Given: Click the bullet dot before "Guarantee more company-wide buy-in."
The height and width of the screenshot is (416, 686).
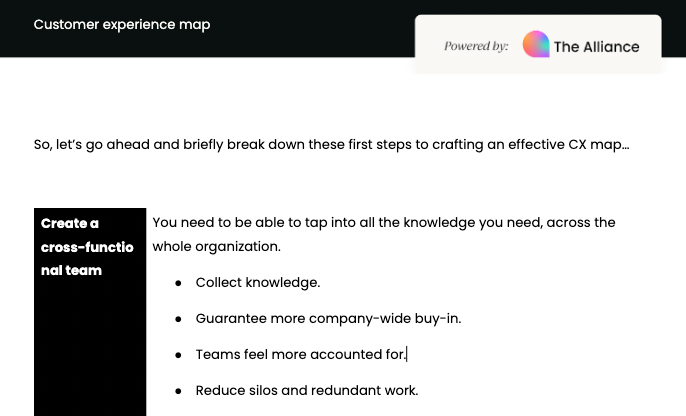Looking at the screenshot, I should [x=178, y=319].
